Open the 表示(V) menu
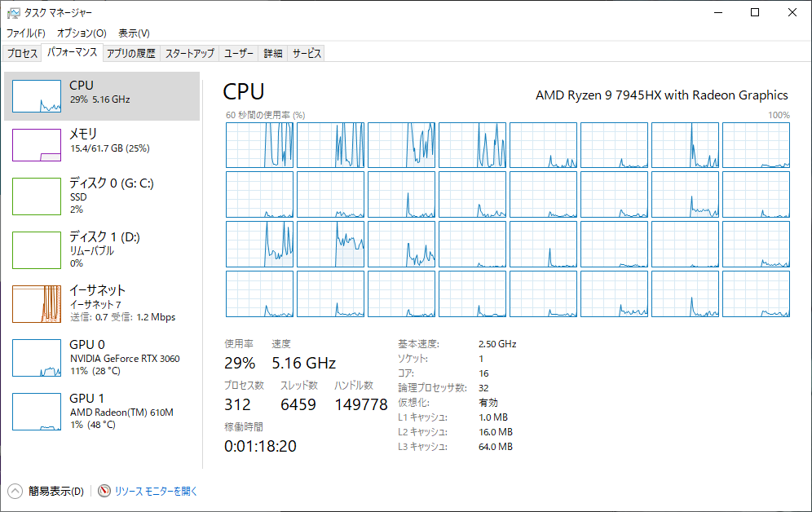 [x=134, y=33]
